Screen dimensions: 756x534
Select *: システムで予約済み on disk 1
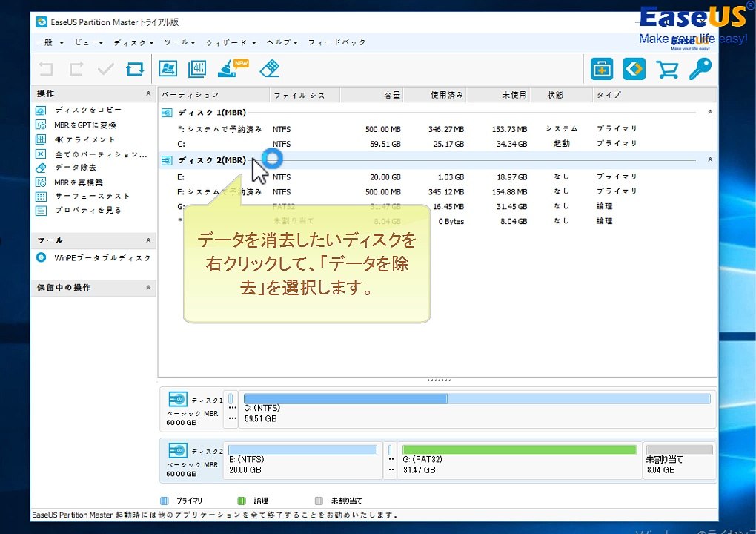[437, 129]
